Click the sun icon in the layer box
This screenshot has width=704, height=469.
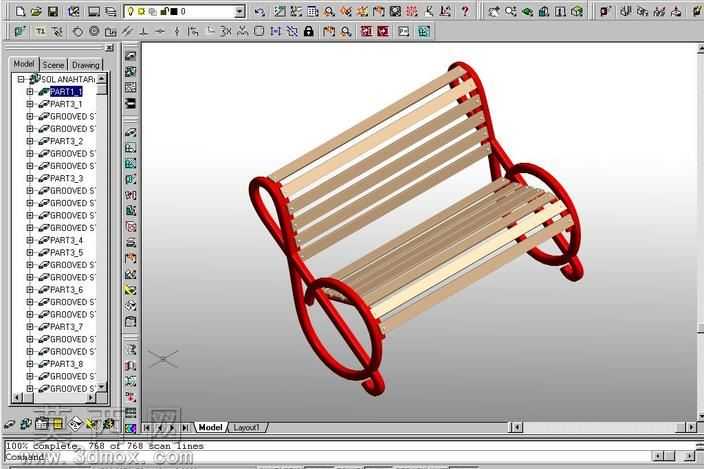click(x=141, y=11)
